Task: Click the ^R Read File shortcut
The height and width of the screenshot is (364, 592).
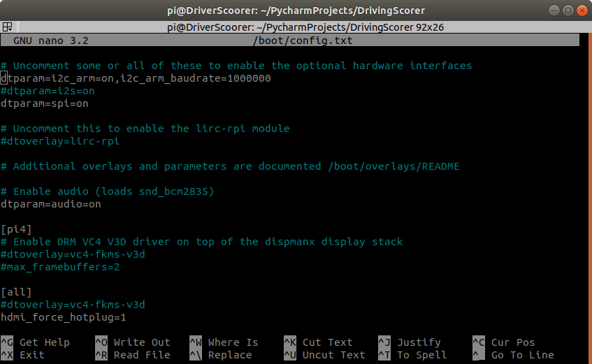Action: 133,355
